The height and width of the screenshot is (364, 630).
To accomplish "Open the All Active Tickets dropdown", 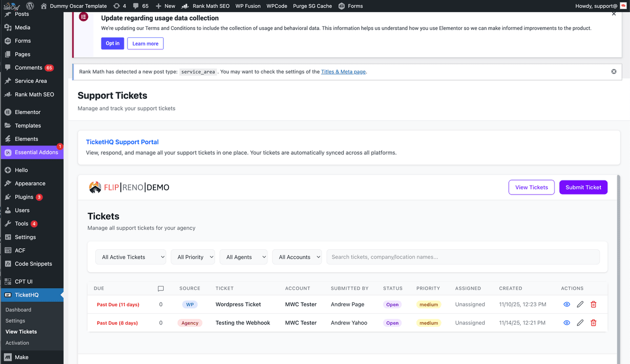I will point(130,257).
